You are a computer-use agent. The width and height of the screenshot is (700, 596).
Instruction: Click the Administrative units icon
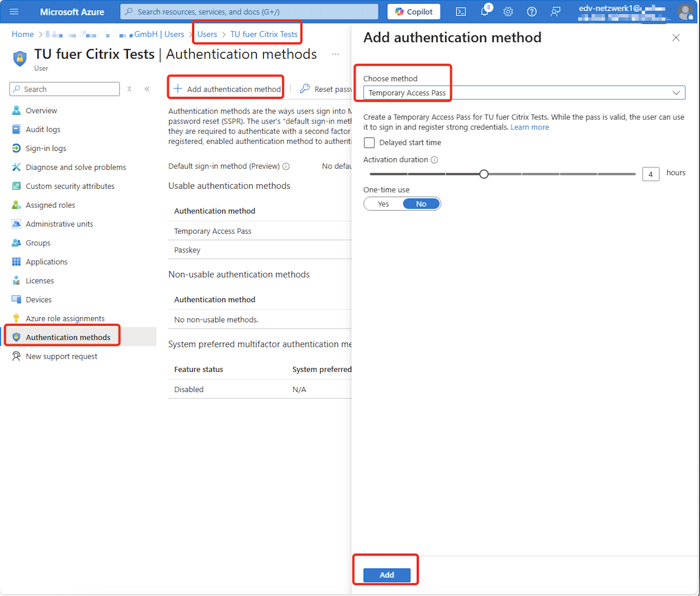click(16, 224)
